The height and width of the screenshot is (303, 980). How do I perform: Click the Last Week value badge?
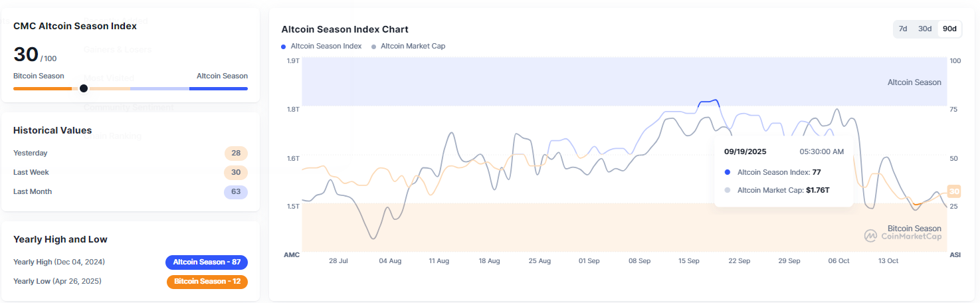tap(236, 173)
